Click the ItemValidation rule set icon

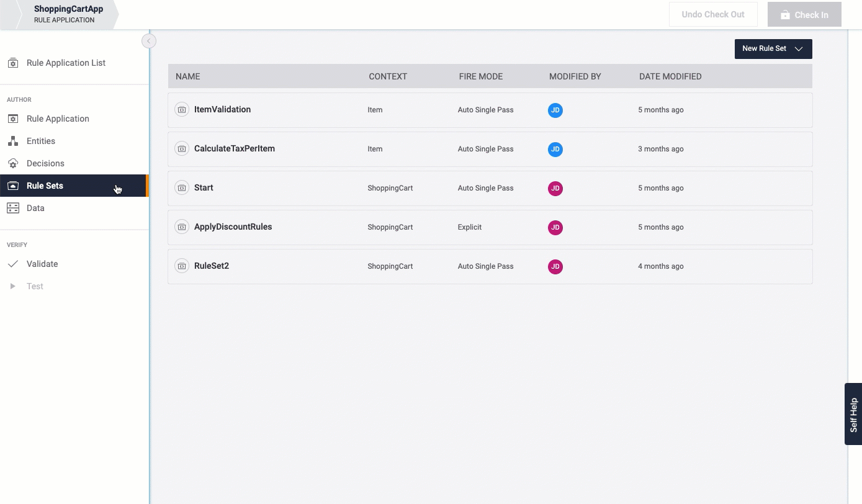(x=181, y=110)
